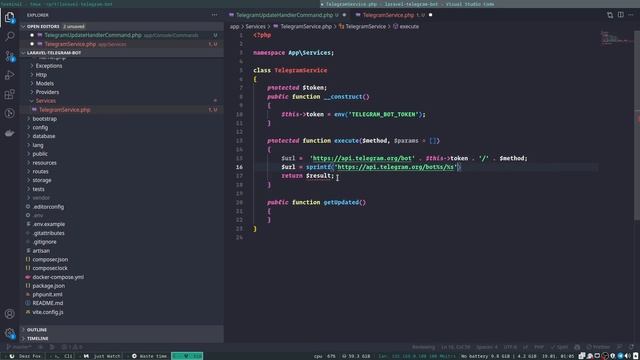Expand the Outline panel
The height and width of the screenshot is (360, 640).
37,330
